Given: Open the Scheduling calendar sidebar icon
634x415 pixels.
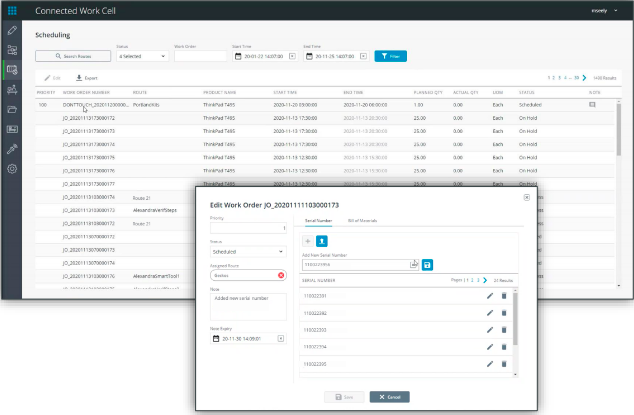Looking at the screenshot, I should [12, 70].
